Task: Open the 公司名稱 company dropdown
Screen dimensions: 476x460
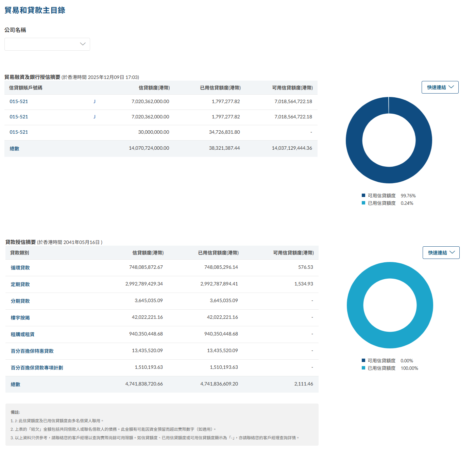Action: [47, 44]
